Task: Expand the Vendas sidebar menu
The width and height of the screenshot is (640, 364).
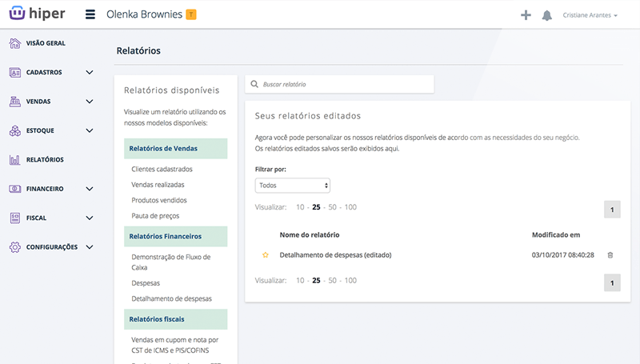Action: point(90,102)
